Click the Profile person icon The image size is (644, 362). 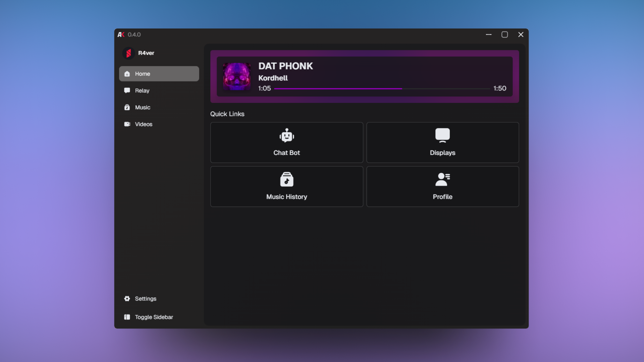(442, 179)
